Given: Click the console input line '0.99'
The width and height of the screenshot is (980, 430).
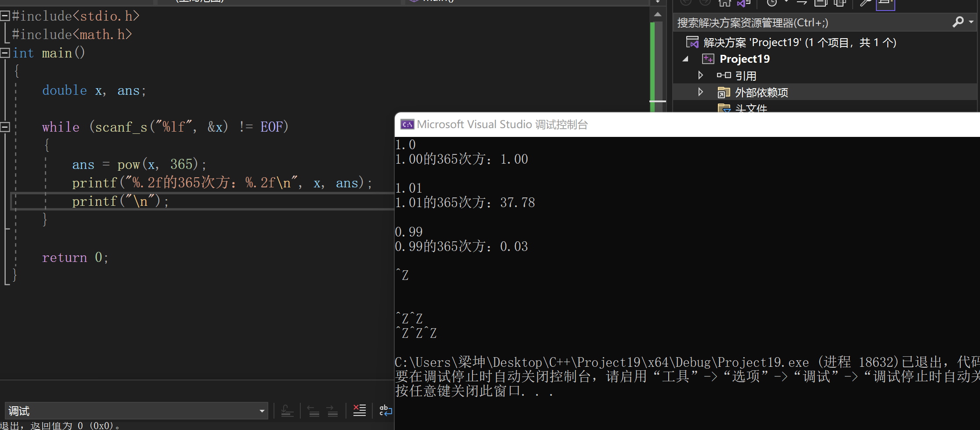Looking at the screenshot, I should pyautogui.click(x=409, y=232).
